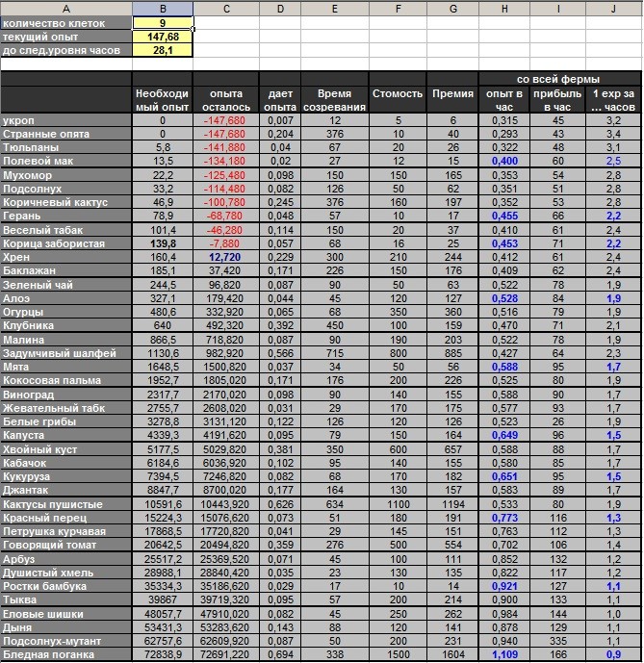Click Подсолнух-мутант profit per hour 335
644x663 pixels.
pos(557,642)
